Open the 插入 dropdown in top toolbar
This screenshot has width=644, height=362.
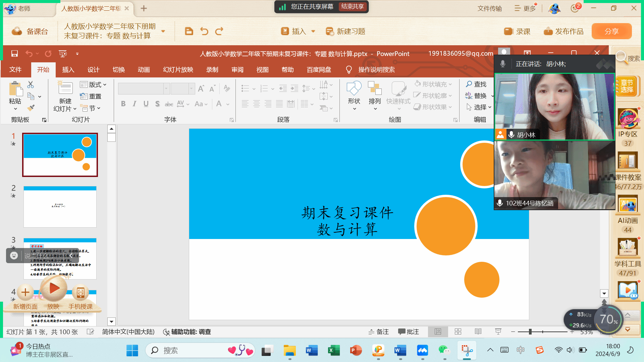313,32
